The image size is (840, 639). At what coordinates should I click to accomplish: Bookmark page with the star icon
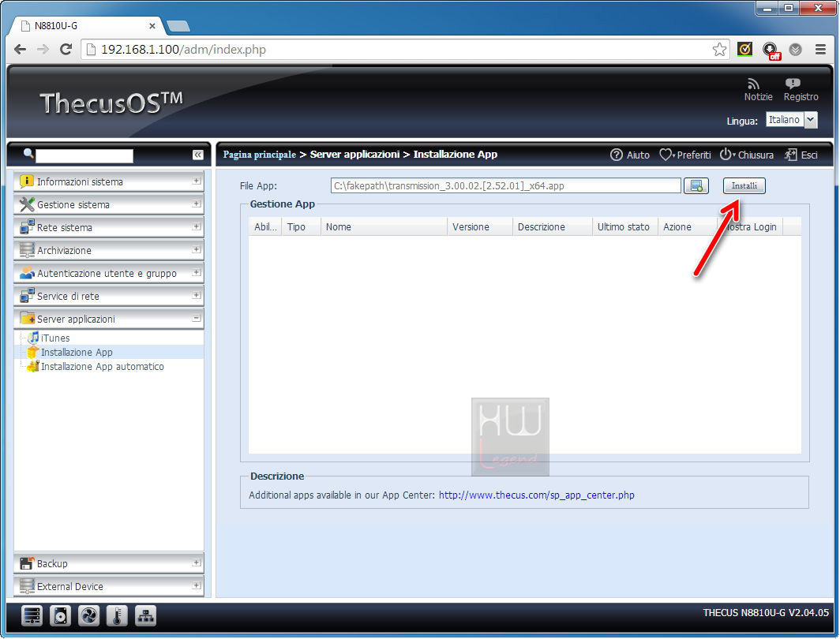[719, 50]
